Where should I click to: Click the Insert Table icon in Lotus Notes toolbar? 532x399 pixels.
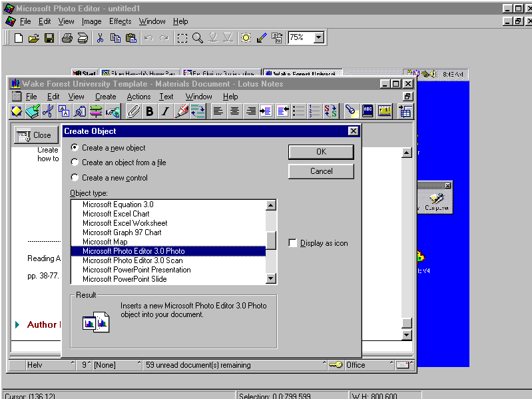pos(405,111)
